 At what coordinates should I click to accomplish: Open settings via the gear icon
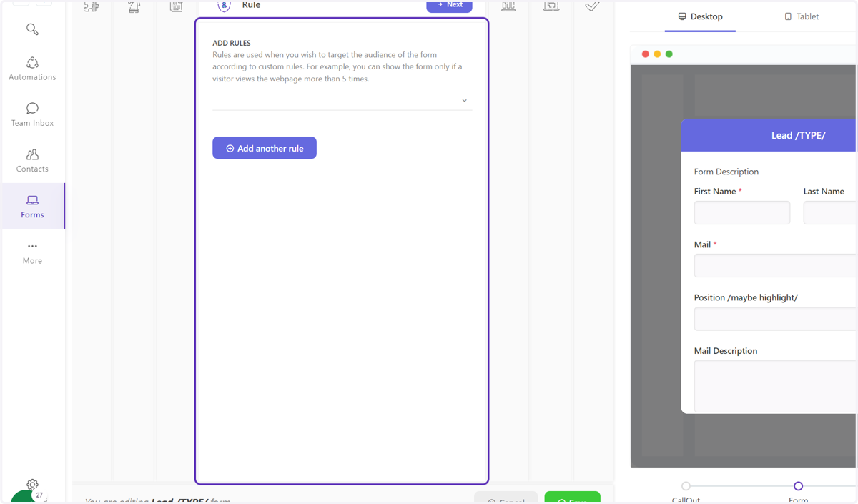32,484
